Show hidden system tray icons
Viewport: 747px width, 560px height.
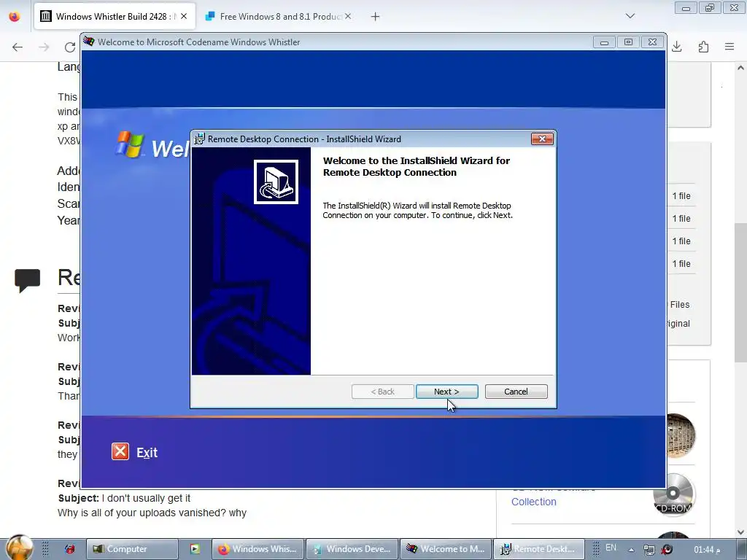(631, 550)
